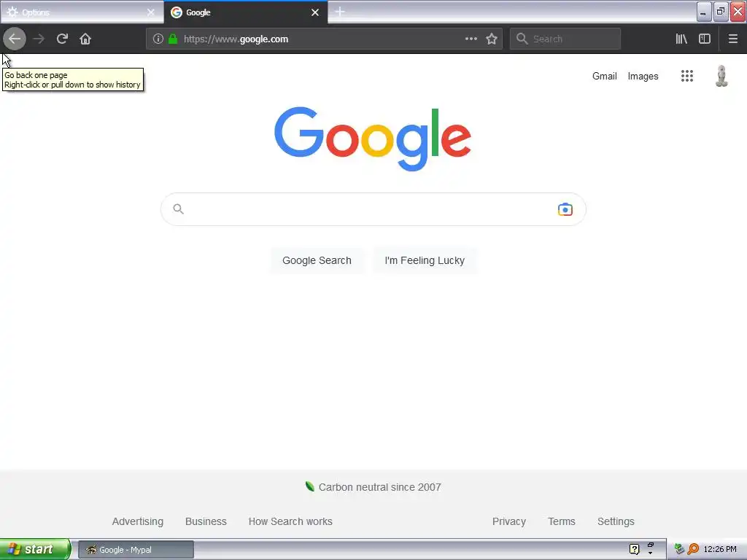Click the Google Search button
This screenshot has height=560, width=747.
tap(317, 260)
